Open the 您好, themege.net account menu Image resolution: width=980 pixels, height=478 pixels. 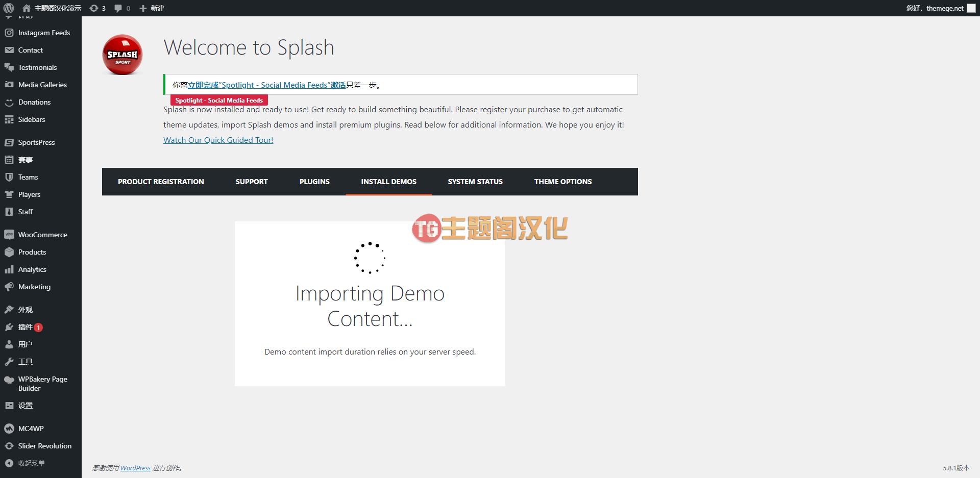(x=941, y=8)
